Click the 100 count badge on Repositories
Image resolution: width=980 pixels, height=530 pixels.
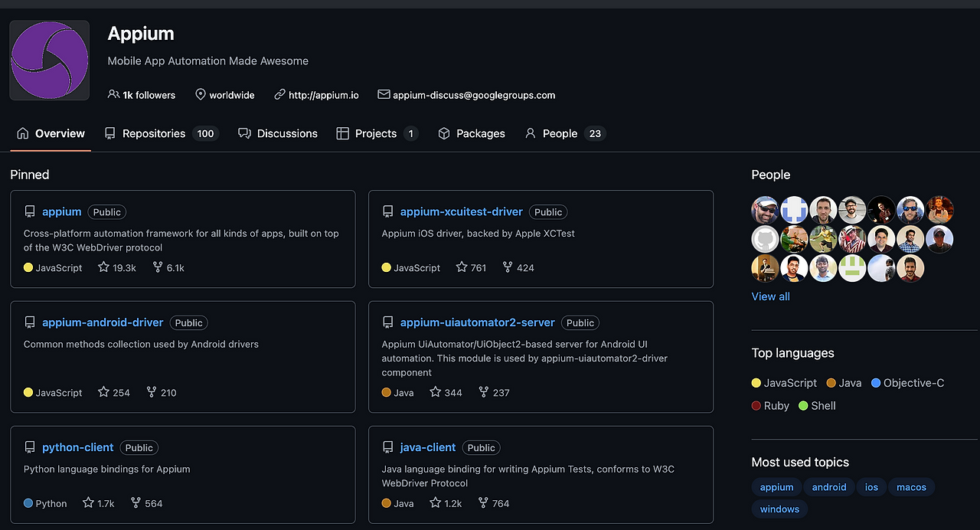(x=205, y=133)
